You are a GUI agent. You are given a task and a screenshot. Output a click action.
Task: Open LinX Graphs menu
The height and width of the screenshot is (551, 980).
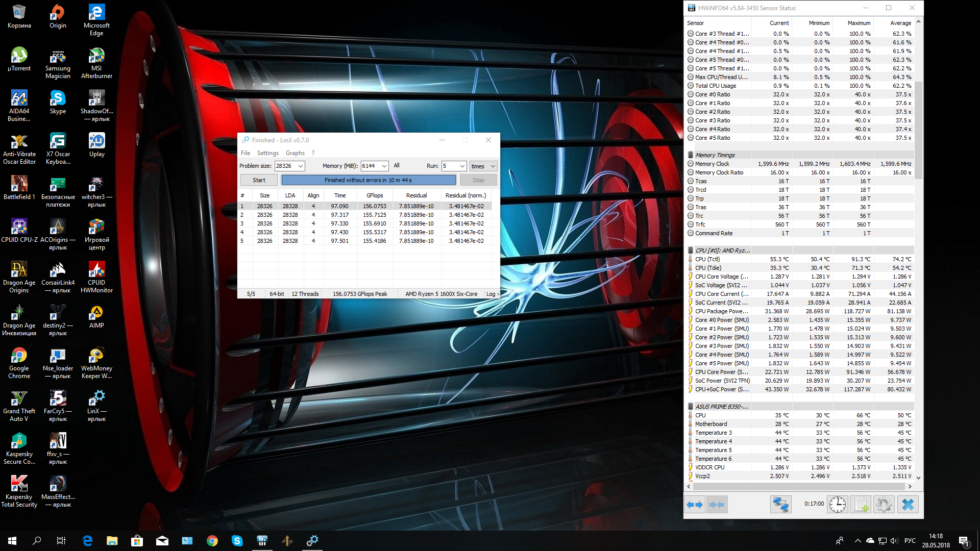[295, 153]
